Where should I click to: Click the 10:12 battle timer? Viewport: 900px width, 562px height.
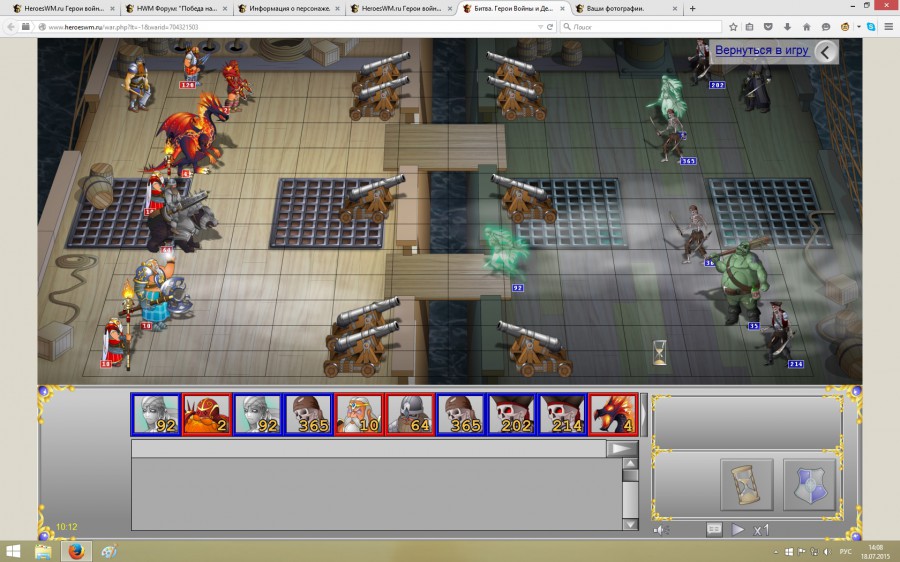(x=67, y=527)
